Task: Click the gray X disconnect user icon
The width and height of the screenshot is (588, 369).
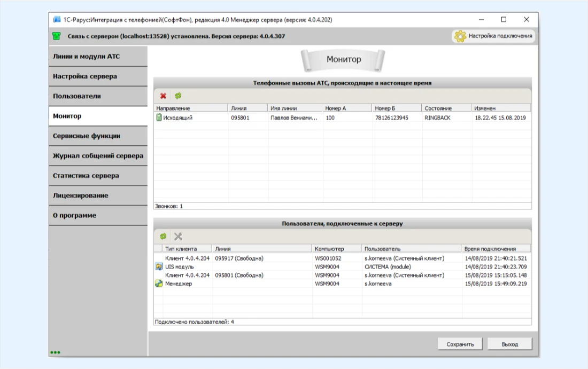Action: [178, 237]
